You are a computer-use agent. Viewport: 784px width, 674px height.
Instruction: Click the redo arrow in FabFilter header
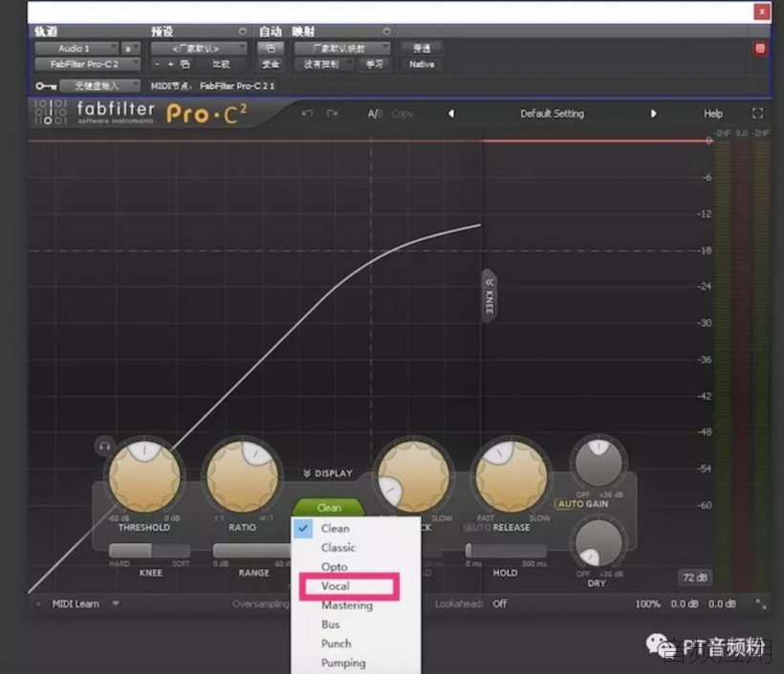pyautogui.click(x=332, y=114)
